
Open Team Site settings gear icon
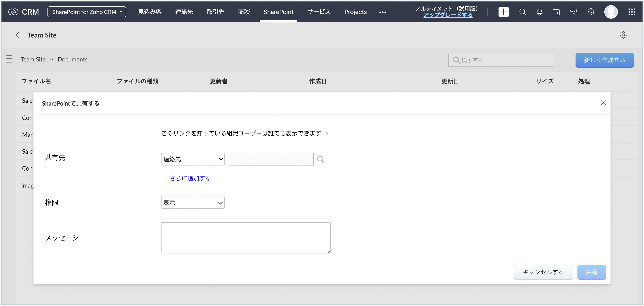(623, 35)
